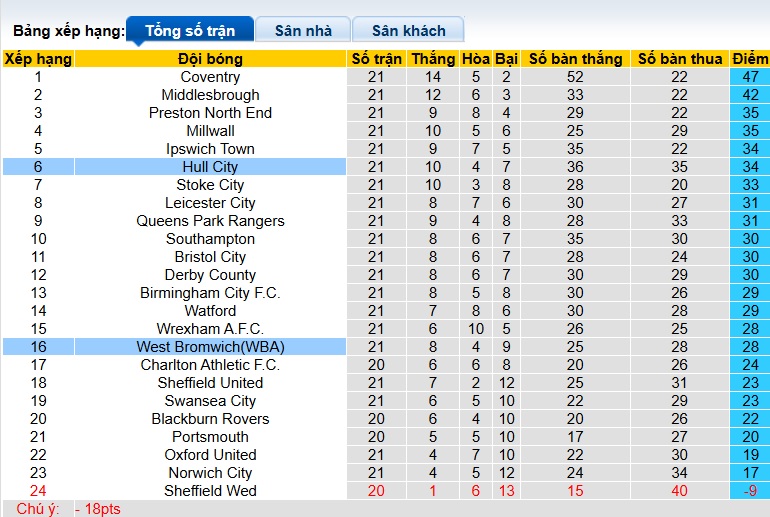Select the Hull City row
The image size is (770, 517).
[210, 167]
